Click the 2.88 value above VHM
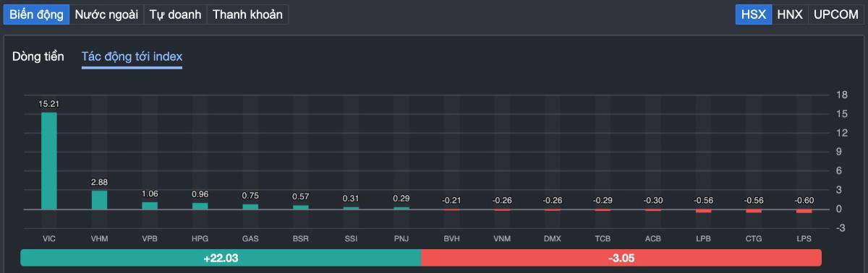The width and height of the screenshot is (868, 273). coord(99,183)
